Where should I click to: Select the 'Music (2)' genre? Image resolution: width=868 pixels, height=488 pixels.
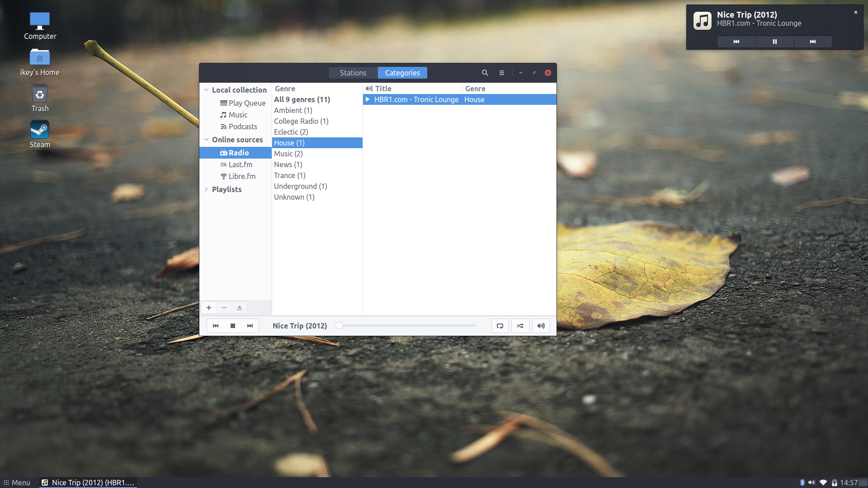[317, 154]
